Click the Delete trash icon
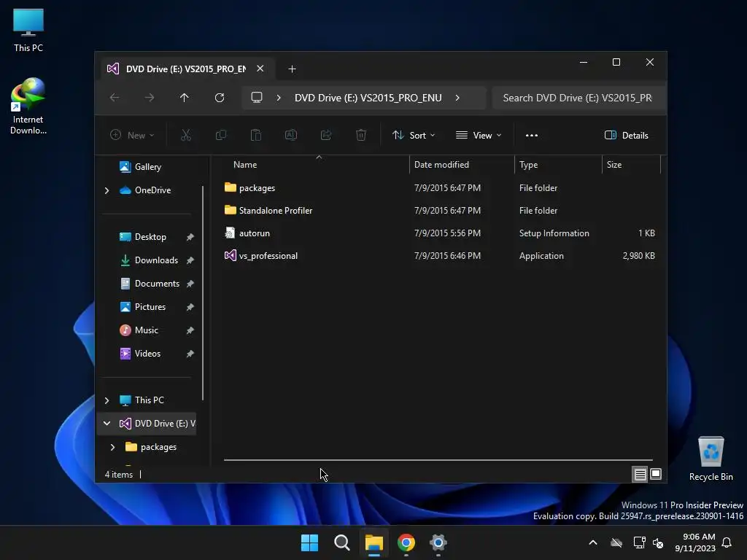The width and height of the screenshot is (747, 560). pos(360,135)
